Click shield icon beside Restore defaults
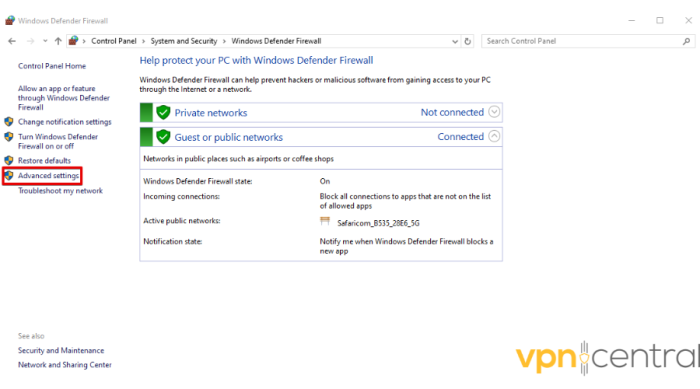The width and height of the screenshot is (700, 389). (9, 160)
